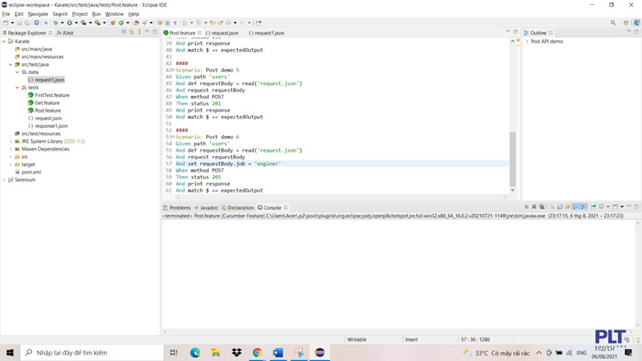Viewport: 642px width, 361px height.
Task: Toggle Link with Editor in Package Explorer
Action: 132,32
